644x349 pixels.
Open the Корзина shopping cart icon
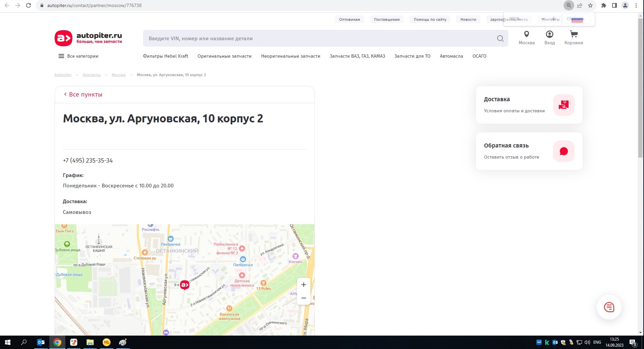tap(574, 34)
